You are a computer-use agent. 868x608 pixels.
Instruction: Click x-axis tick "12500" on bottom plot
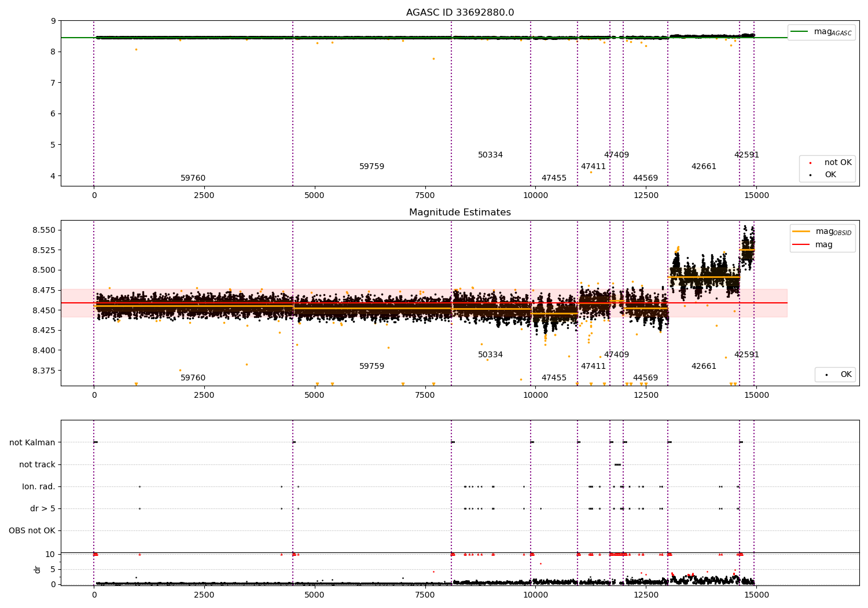[x=646, y=595]
